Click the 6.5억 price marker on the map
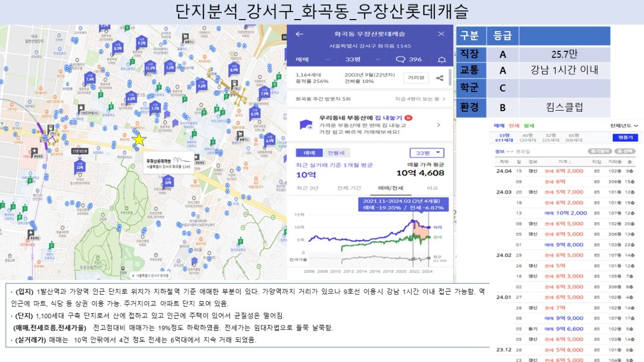 click(270, 139)
